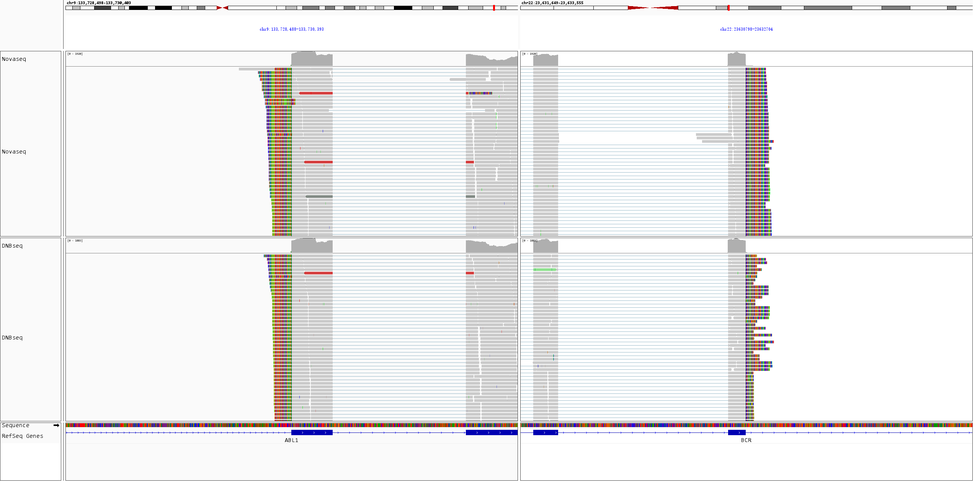The height and width of the screenshot is (483, 980).
Task: Toggle the red deletion read in Novaseq track
Action: 317,93
